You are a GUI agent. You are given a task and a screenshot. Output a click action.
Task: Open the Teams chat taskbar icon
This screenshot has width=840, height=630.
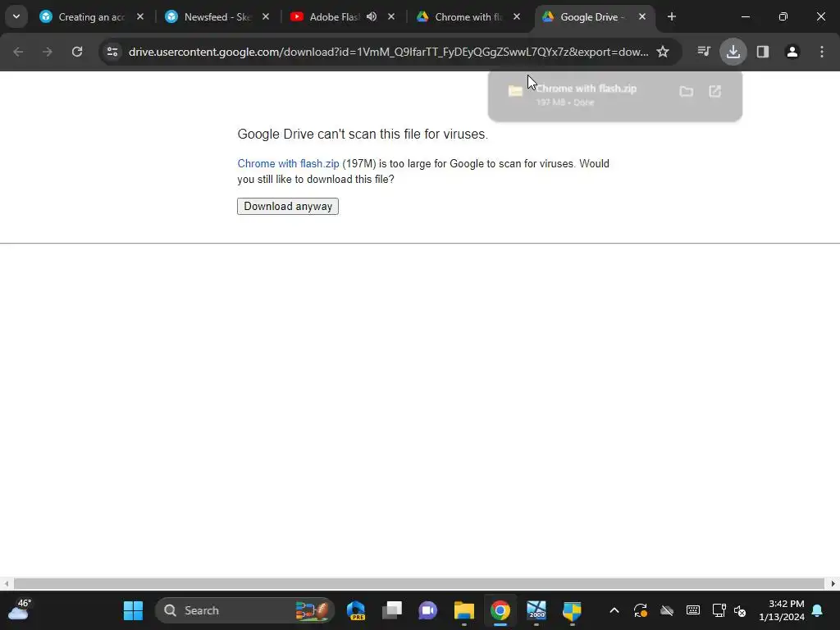tap(427, 610)
